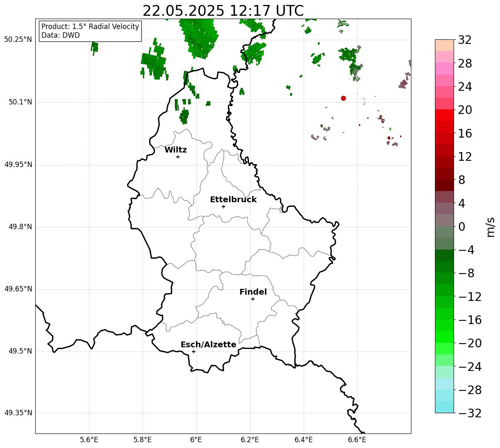Click the m/s colorbar unit label

coord(490,227)
